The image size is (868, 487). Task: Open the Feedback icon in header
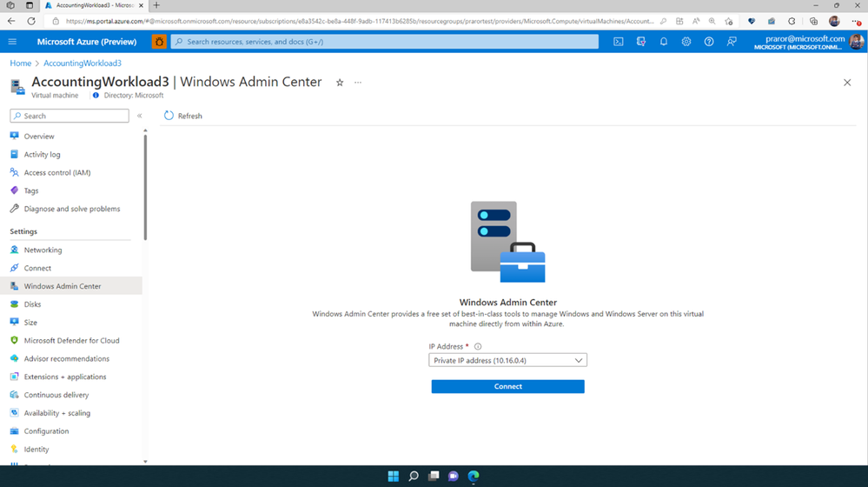732,42
